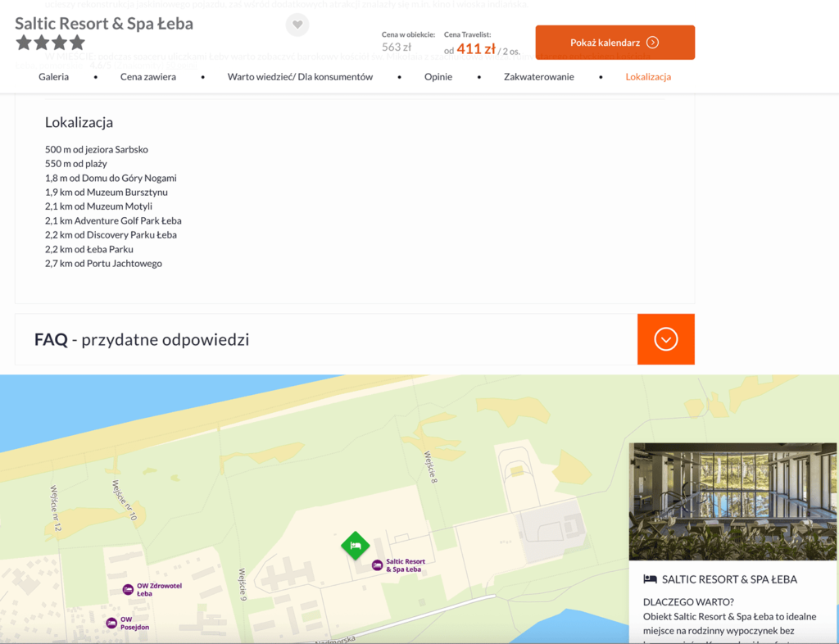Open the Opinie tab
Viewport: 839px width, 644px height.
coord(438,76)
